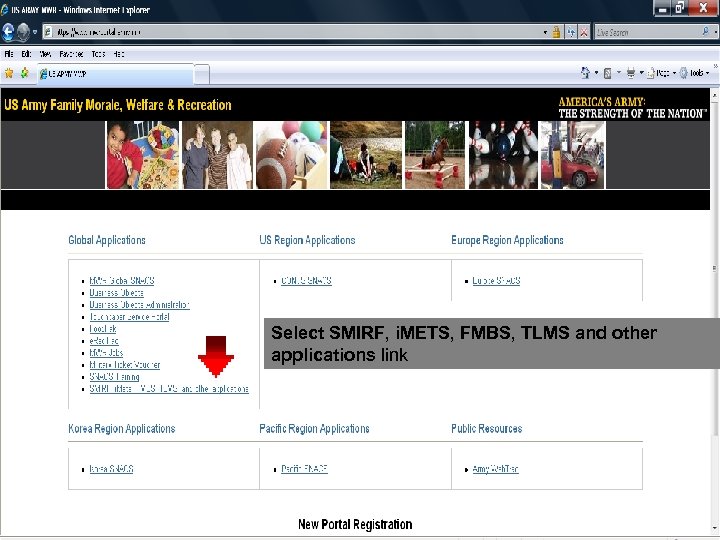Viewport: 720px width, 540px height.
Task: Open the Europe SNACS link
Action: [496, 281]
